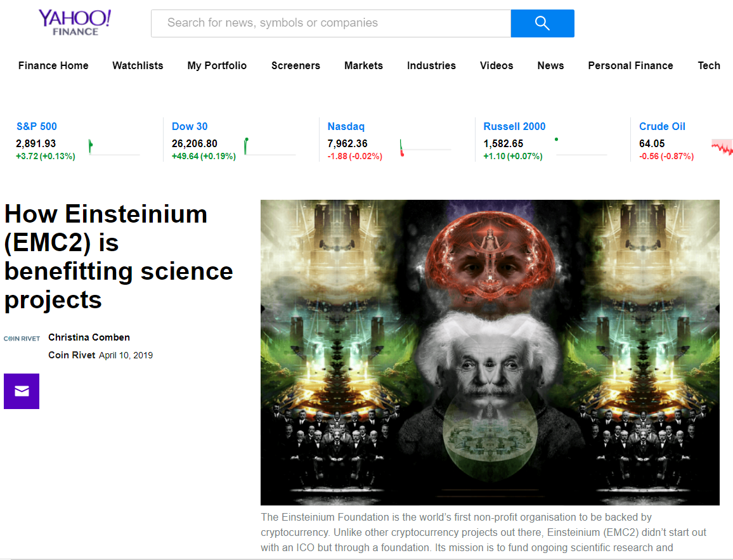Open the Dow 30 quote link
Viewport: 733px width, 560px height.
pyautogui.click(x=190, y=126)
